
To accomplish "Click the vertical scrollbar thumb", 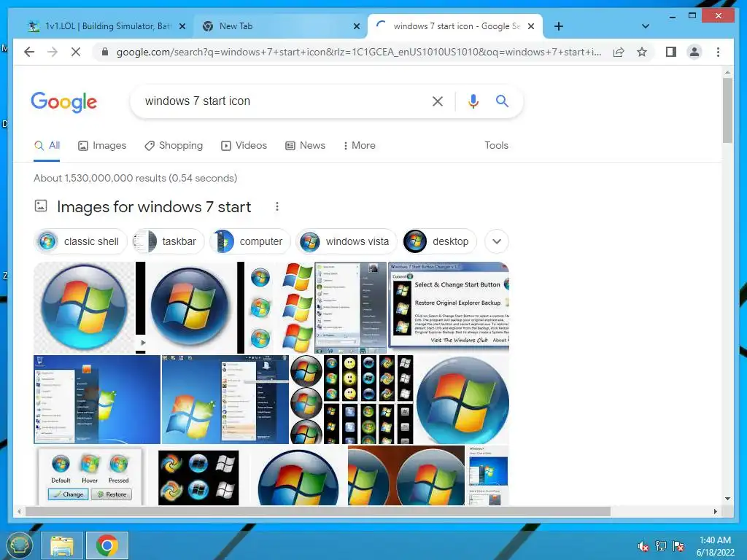I will pyautogui.click(x=727, y=111).
